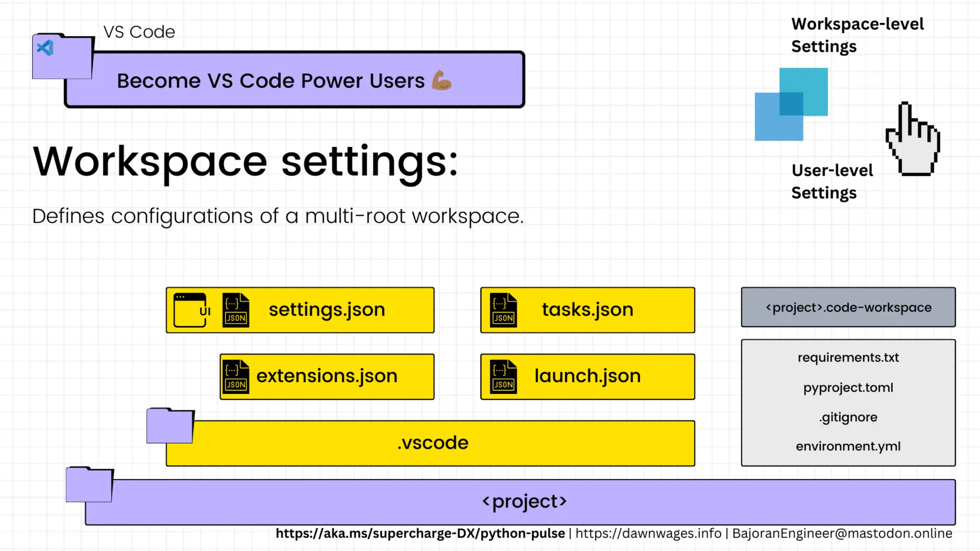Select the tasks.json box
Screen dimensions: 980x551
(x=588, y=310)
